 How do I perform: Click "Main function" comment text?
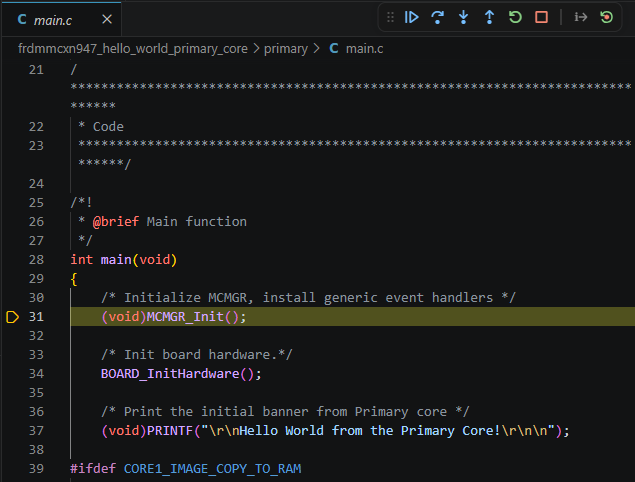[x=196, y=222]
